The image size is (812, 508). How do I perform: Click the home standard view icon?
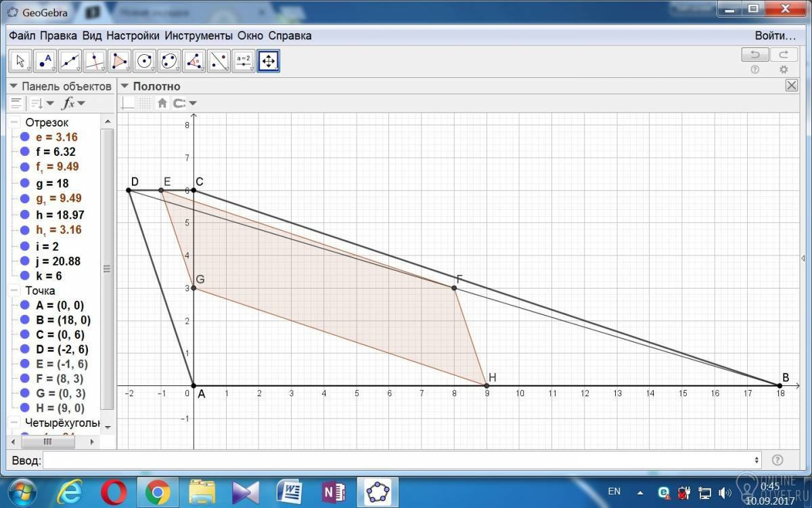(x=162, y=103)
